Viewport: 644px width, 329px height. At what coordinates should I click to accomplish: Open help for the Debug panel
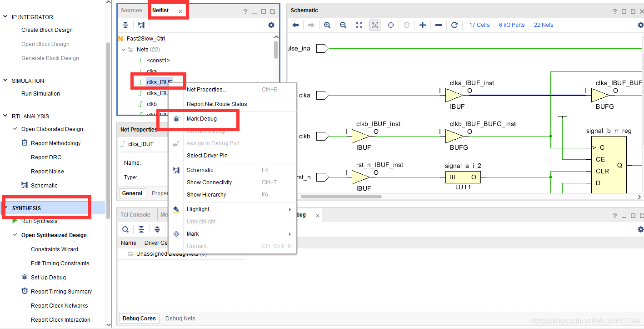tap(615, 216)
